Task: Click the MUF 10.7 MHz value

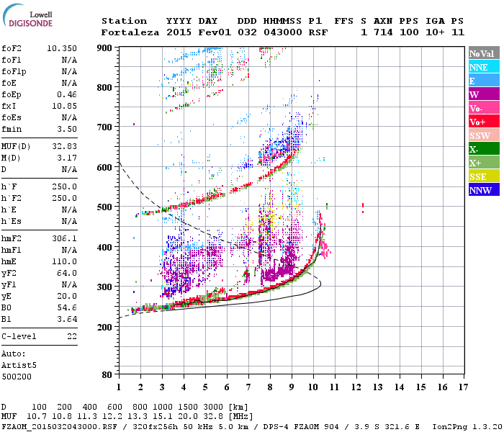Action: coord(37,417)
